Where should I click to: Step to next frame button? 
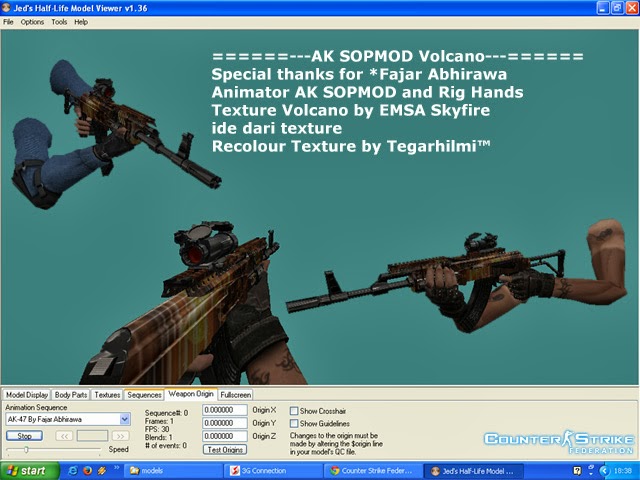coord(120,436)
